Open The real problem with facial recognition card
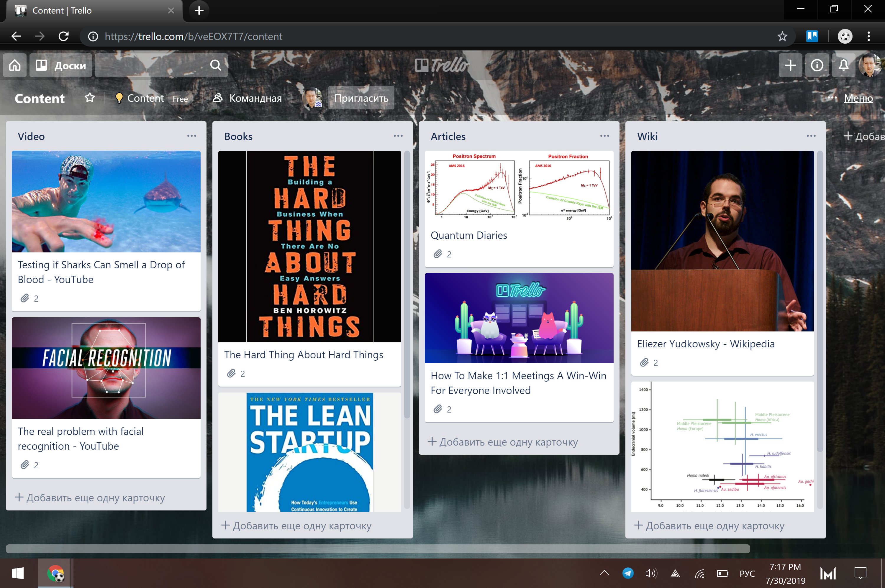 tap(81, 438)
